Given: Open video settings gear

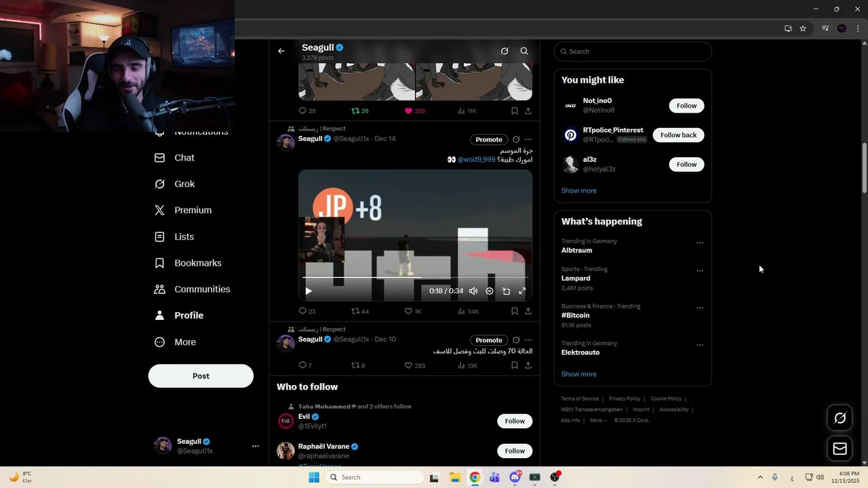Looking at the screenshot, I should [490, 291].
